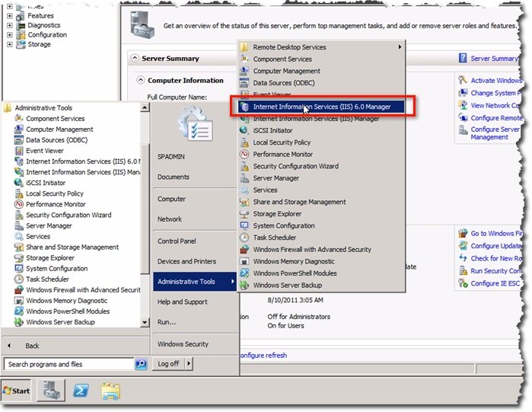Select Server Manager in the left list
Image resolution: width=532 pixels, height=412 pixels.
[x=49, y=225]
